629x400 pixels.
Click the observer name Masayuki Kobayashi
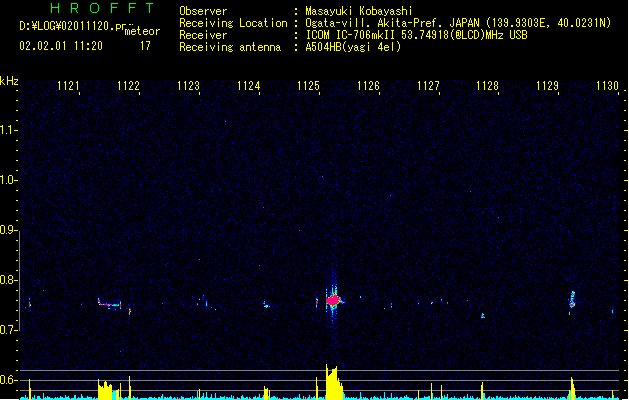(358, 11)
